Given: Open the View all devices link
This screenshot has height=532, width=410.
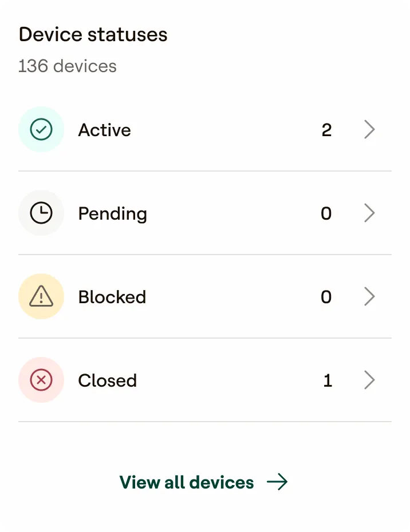Looking at the screenshot, I should pos(203,482).
